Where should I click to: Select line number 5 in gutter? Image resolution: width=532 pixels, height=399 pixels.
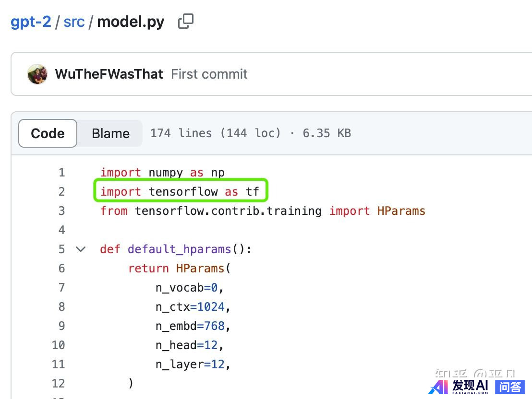(61, 249)
